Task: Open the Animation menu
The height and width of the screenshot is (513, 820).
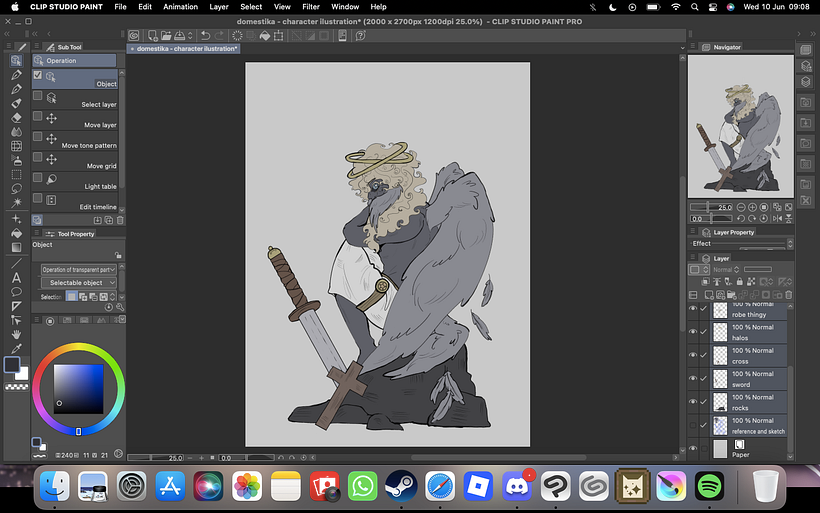Action: click(180, 7)
